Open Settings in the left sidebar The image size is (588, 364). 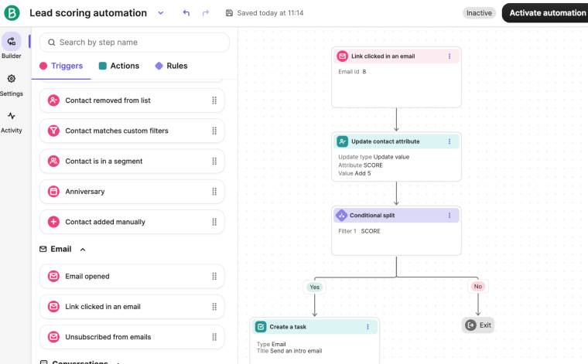pyautogui.click(x=11, y=79)
